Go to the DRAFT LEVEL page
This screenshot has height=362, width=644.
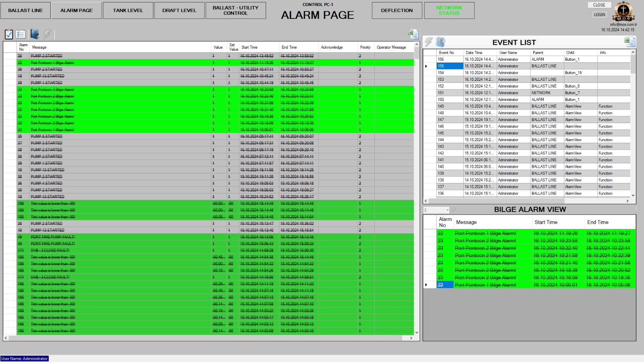click(179, 10)
